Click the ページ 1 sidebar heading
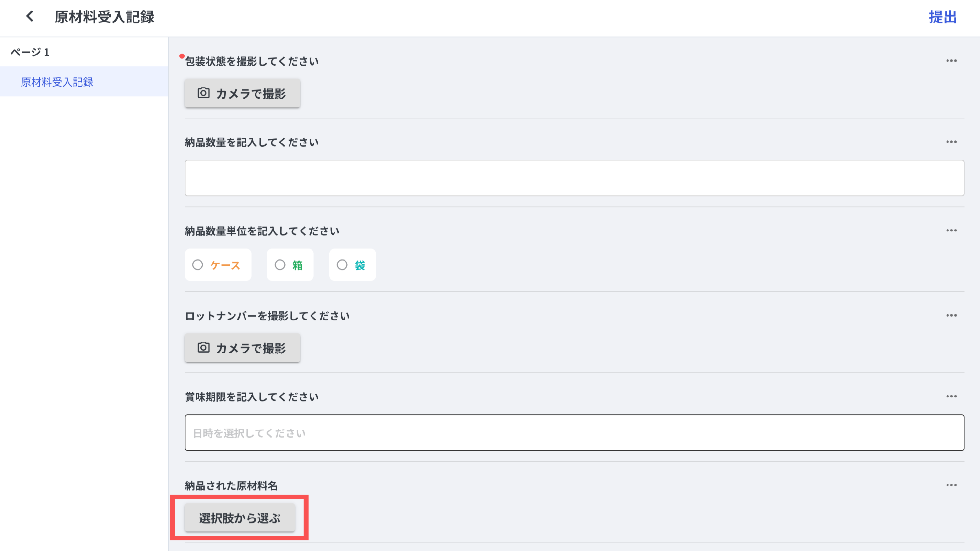This screenshot has height=551, width=980. coord(30,52)
